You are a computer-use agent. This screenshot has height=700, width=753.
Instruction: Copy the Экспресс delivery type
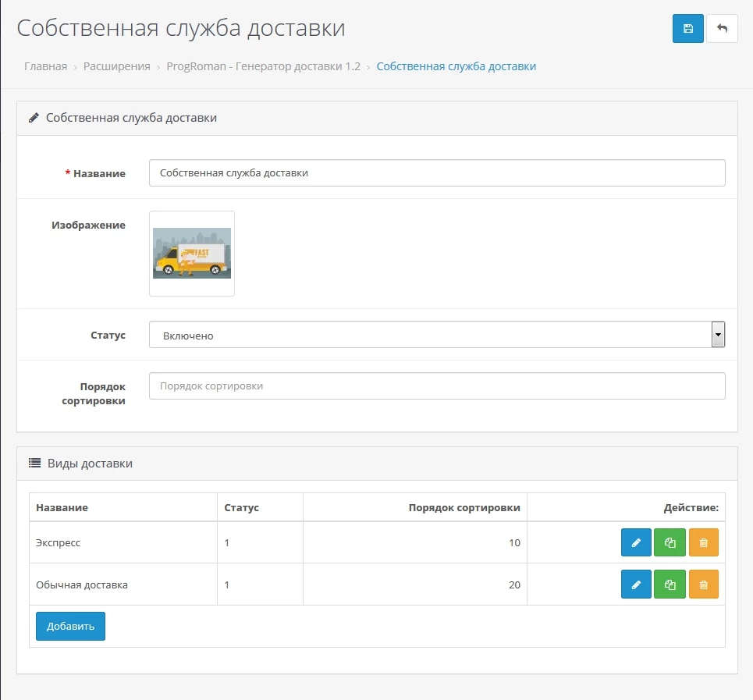tap(670, 542)
